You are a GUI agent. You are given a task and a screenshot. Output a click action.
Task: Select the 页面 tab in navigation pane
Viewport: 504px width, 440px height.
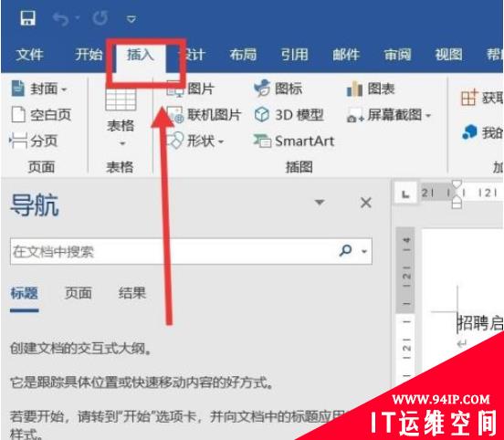79,293
